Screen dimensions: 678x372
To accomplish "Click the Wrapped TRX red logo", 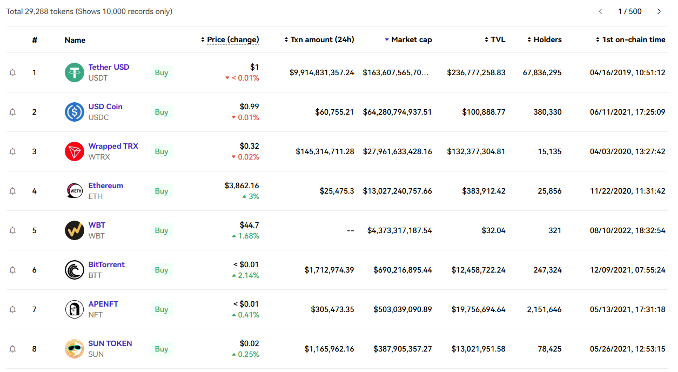I will [x=74, y=151].
